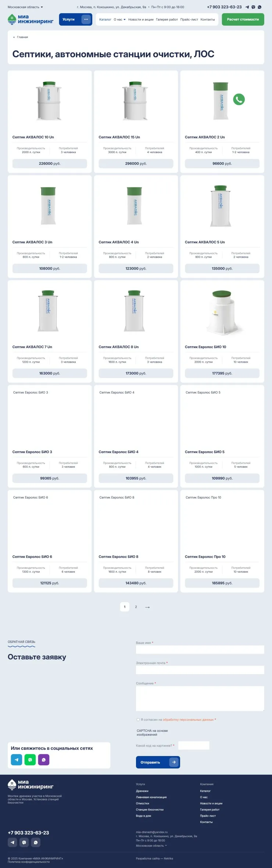The width and height of the screenshot is (272, 868).
Task: Click the three-dots icon on the Услуги button
Action: click(x=86, y=19)
